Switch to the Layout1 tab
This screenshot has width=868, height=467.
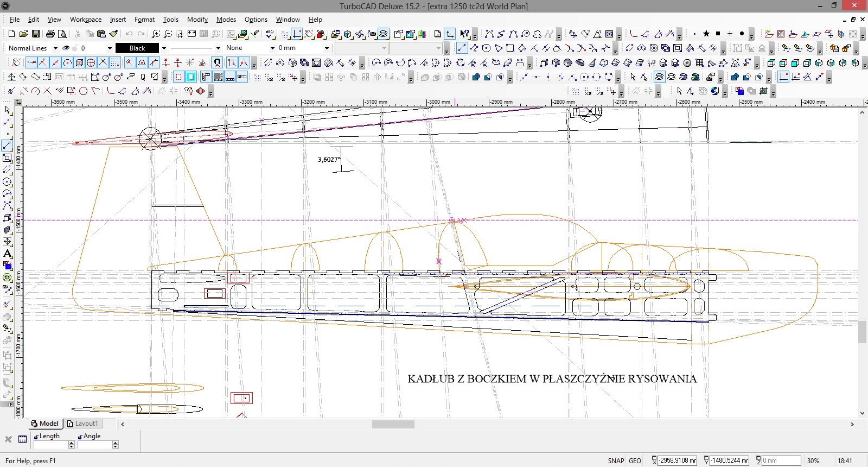[x=86, y=424]
